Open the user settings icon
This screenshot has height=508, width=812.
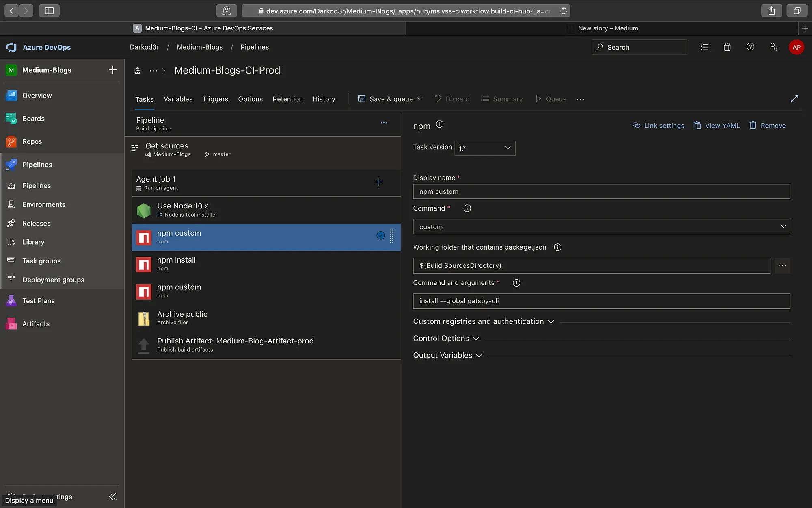[x=773, y=47]
